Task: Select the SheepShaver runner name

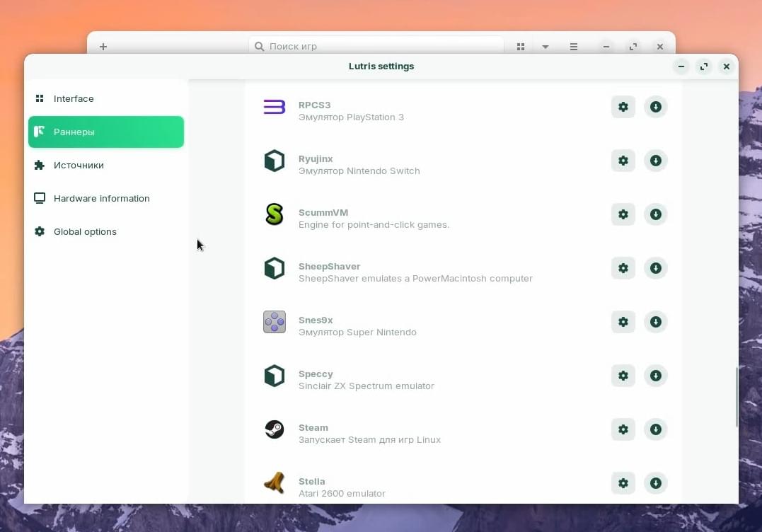Action: pos(329,266)
